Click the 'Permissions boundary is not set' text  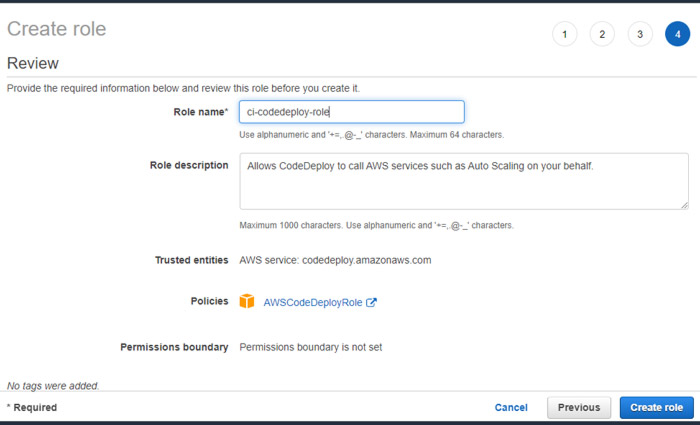pyautogui.click(x=311, y=347)
